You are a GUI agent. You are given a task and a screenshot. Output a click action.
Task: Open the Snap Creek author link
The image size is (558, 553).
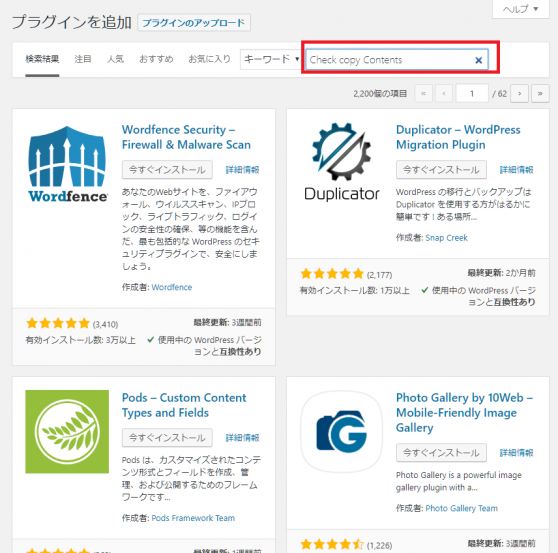[446, 238]
